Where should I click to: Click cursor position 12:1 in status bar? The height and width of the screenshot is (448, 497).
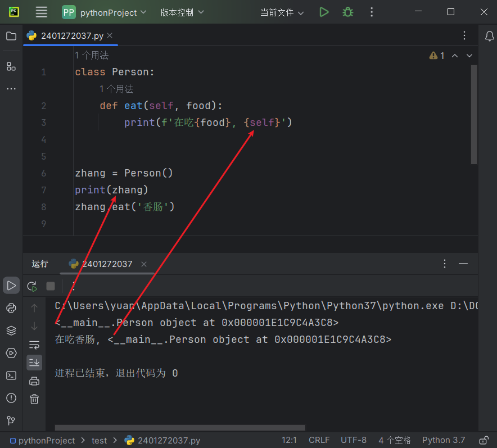pyautogui.click(x=289, y=440)
